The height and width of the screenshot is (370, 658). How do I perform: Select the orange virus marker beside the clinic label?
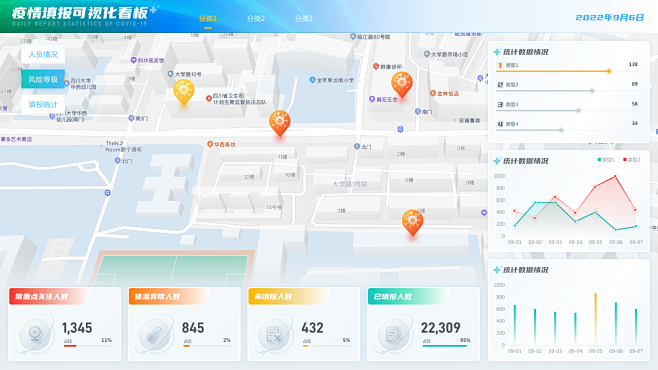coord(402,84)
